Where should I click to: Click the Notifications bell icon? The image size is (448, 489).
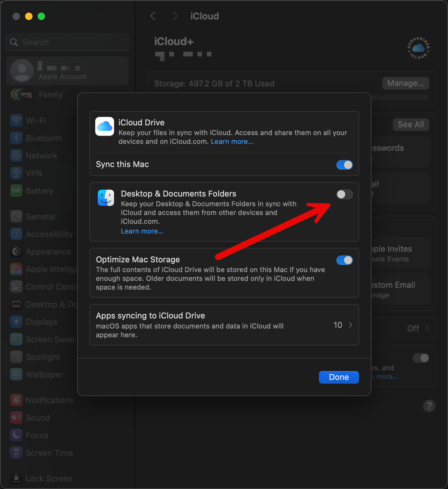tap(16, 400)
